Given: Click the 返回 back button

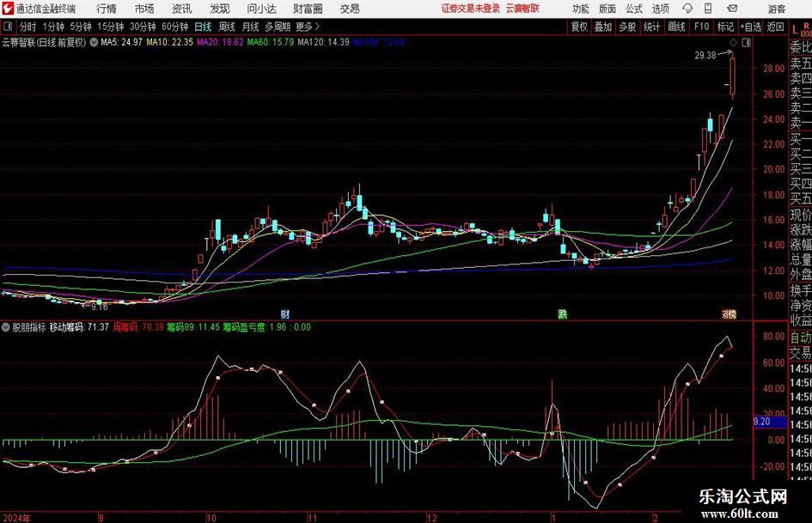Looking at the screenshot, I should (775, 27).
